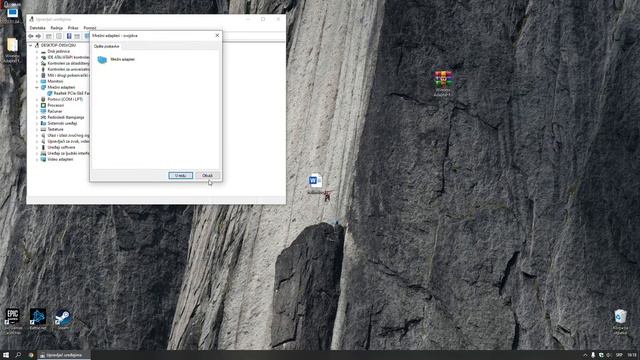
Task: Select the Realtek PCIe GbE adapter item
Action: (69, 93)
